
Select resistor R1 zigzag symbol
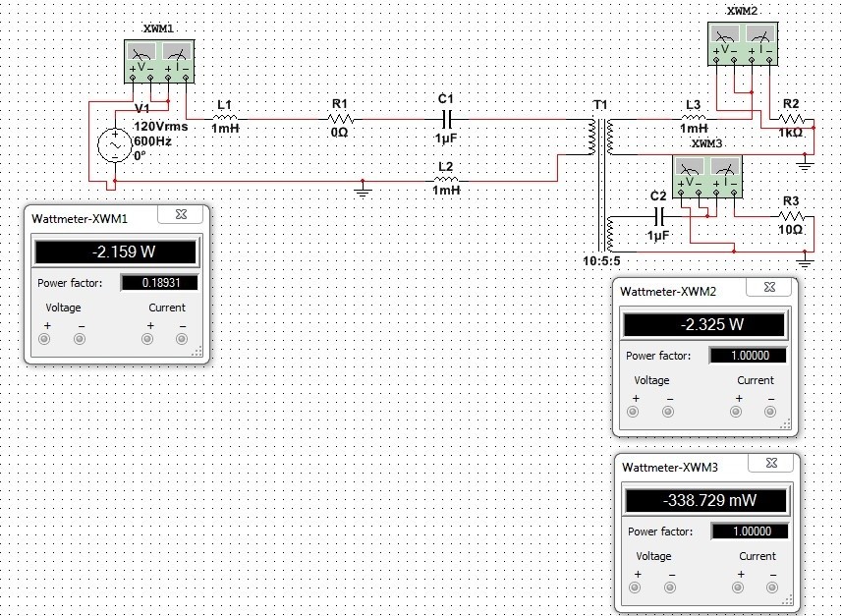tap(341, 119)
